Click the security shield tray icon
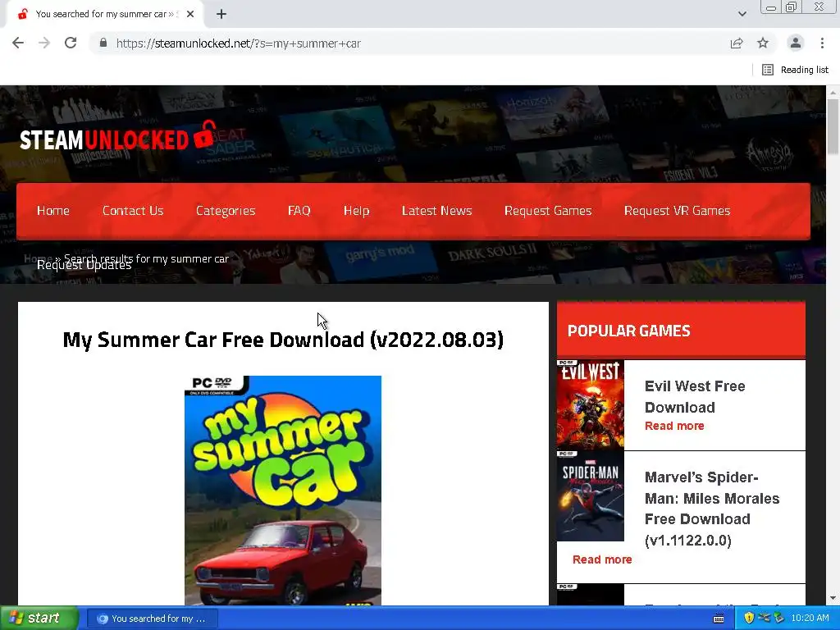 749,619
